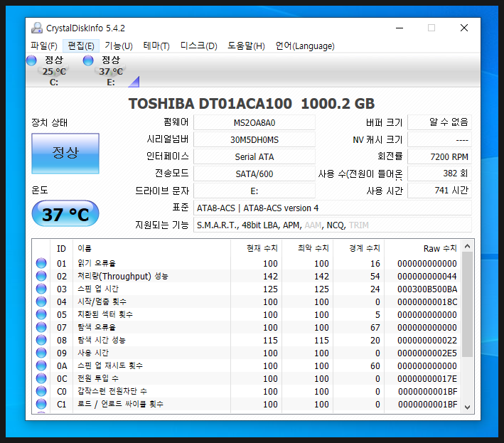Click the blue status orb for drive E:
Viewport: 504px width, 443px height.
[88, 60]
